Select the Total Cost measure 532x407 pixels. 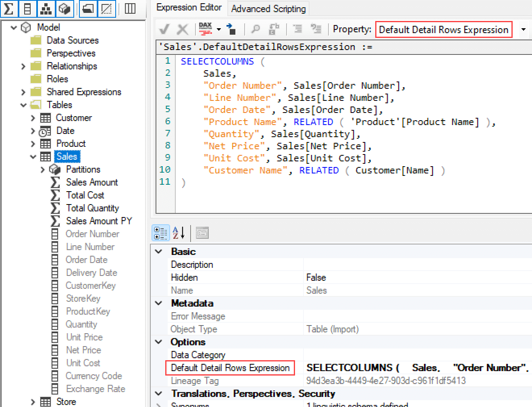(x=85, y=195)
